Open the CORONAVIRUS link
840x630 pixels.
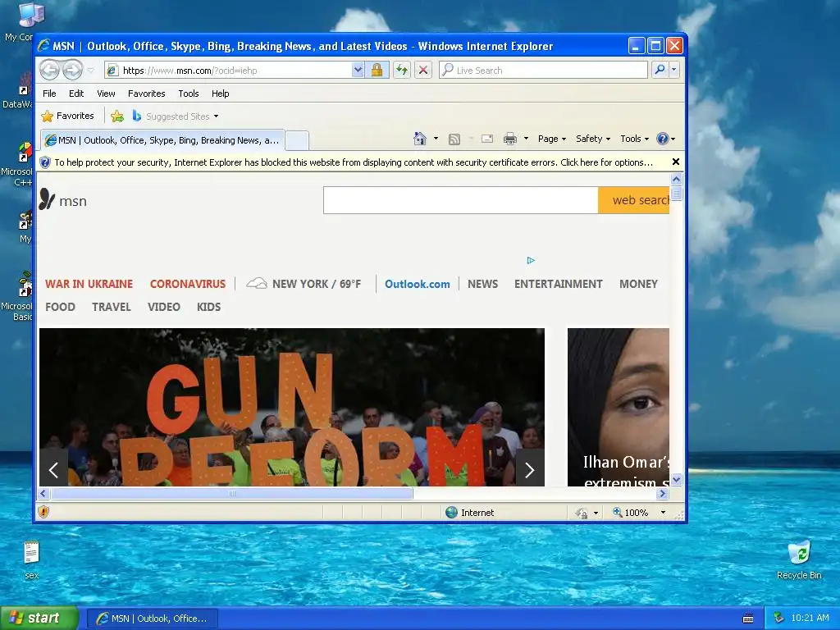[x=188, y=284]
